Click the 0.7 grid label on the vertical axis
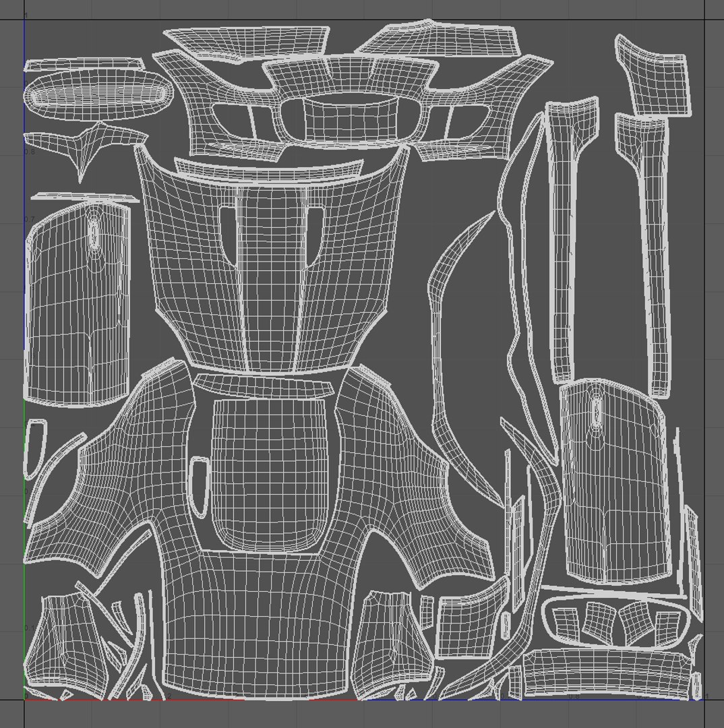The width and height of the screenshot is (724, 728). tap(29, 219)
